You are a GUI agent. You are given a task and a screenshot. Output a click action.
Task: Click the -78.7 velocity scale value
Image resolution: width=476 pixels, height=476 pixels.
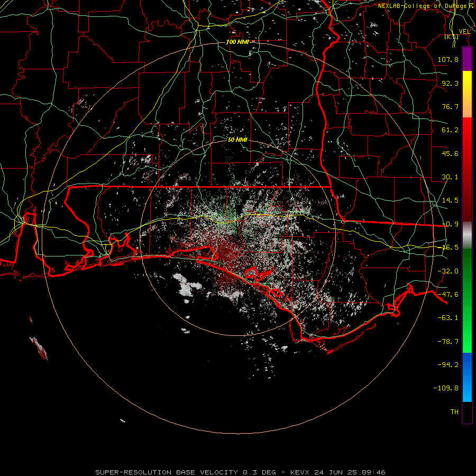(x=448, y=342)
